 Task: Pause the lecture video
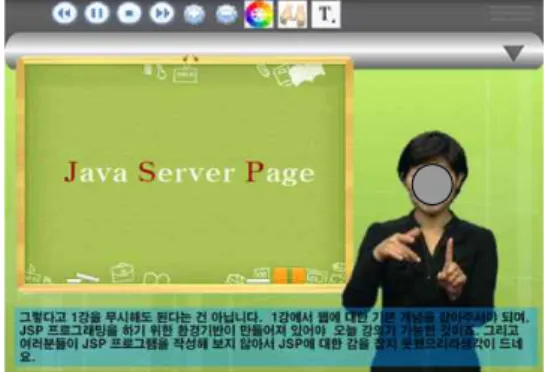97,13
